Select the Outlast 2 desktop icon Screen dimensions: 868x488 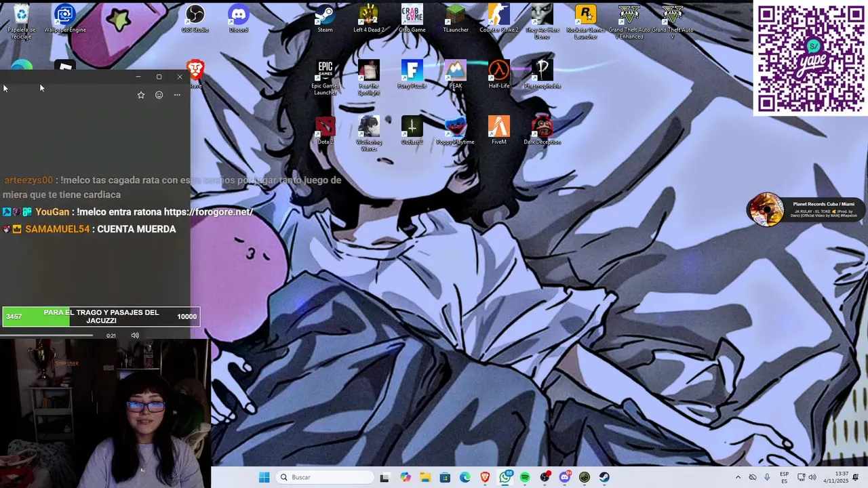pyautogui.click(x=412, y=131)
